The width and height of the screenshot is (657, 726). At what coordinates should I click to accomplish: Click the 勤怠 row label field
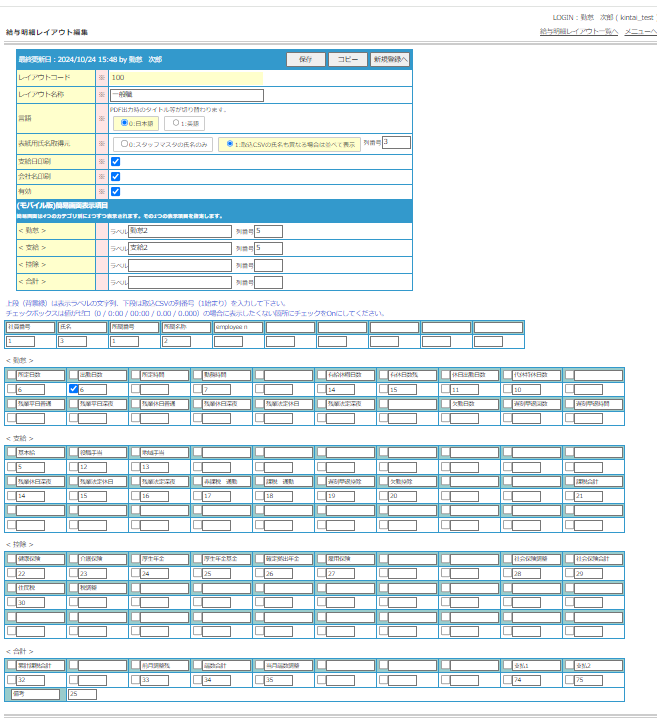[x=180, y=231]
